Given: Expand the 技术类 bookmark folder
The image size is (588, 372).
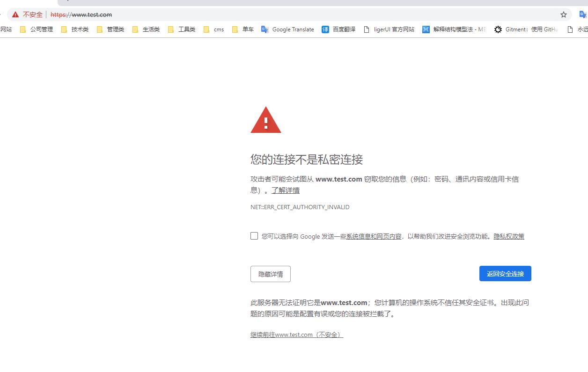Looking at the screenshot, I should [75, 29].
